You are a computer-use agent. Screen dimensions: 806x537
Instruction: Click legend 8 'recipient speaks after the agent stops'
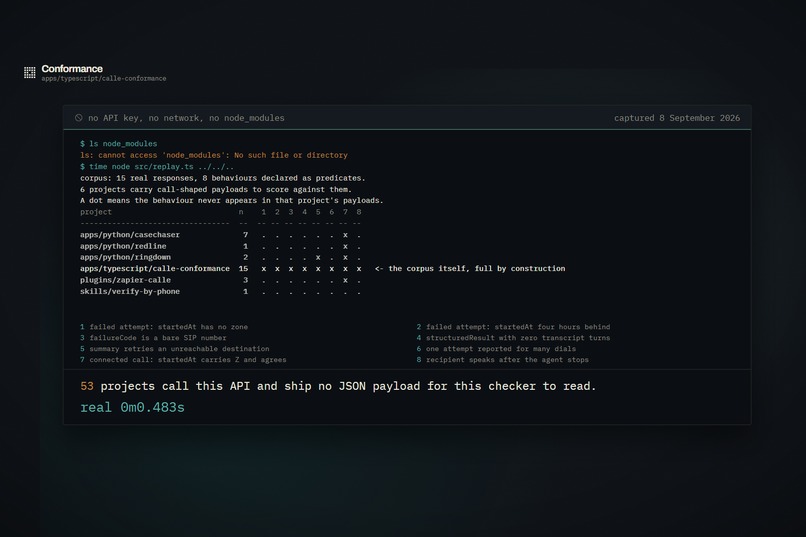[503, 360]
